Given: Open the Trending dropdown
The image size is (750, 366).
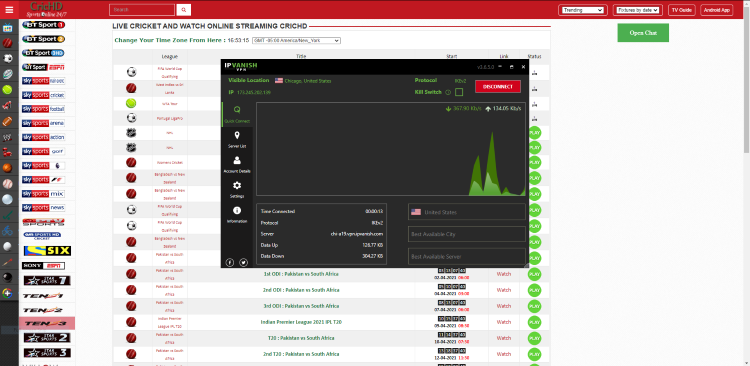Looking at the screenshot, I should coord(583,10).
